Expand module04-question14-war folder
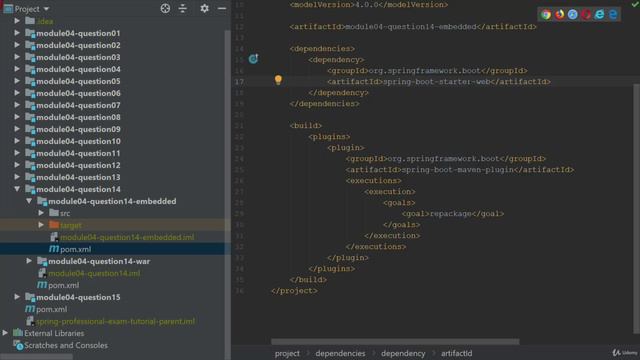640x360 pixels. click(29, 261)
